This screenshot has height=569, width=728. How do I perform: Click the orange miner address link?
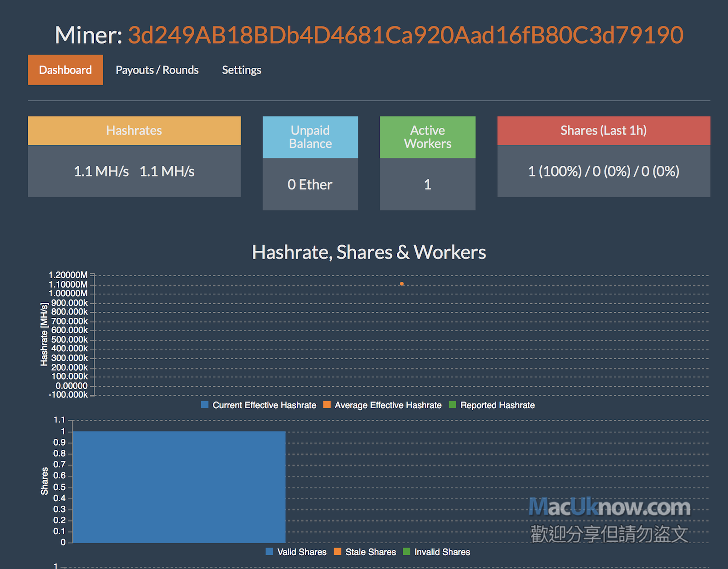pyautogui.click(x=405, y=35)
